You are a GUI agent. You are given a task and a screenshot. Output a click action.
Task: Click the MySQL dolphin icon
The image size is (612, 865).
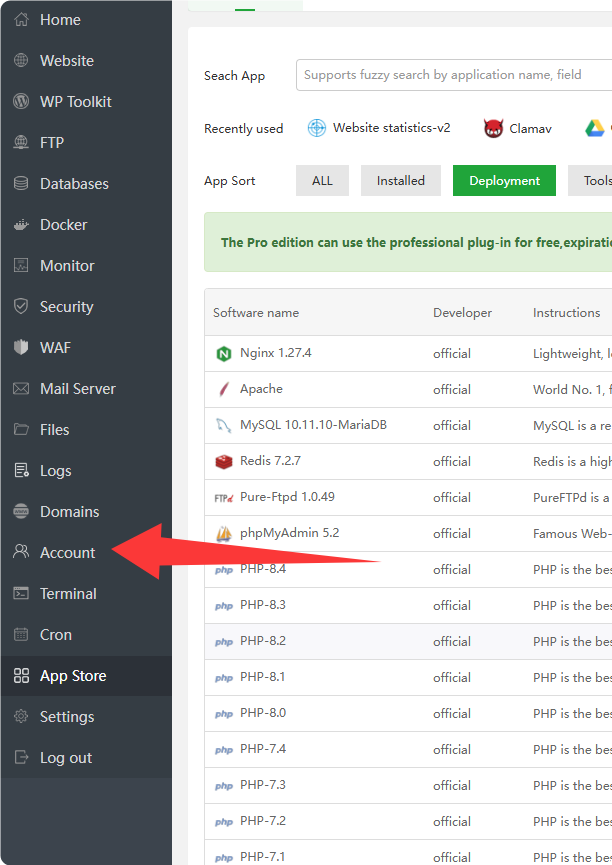(x=223, y=425)
